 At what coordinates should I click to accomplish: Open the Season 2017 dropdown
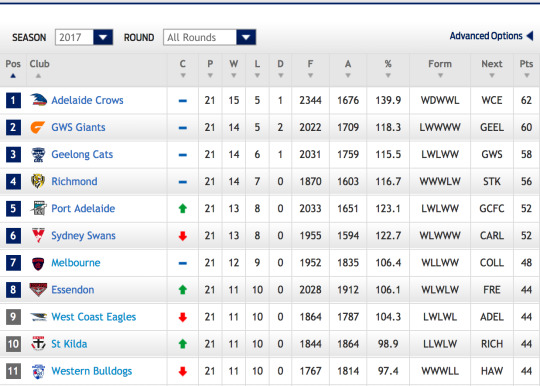pyautogui.click(x=84, y=37)
